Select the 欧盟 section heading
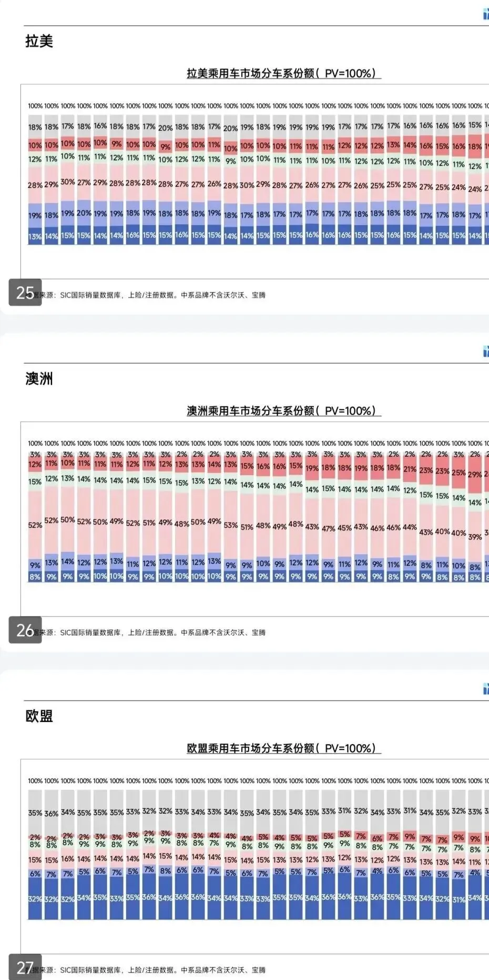This screenshot has width=489, height=980. tap(39, 716)
